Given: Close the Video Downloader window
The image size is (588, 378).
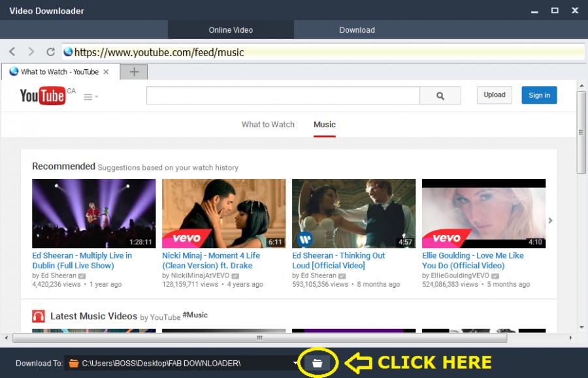Looking at the screenshot, I should coord(575,10).
